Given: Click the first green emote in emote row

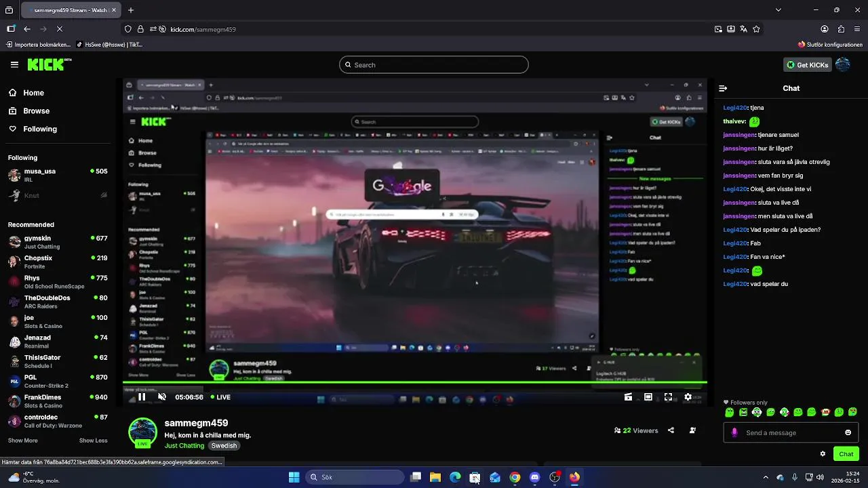Looking at the screenshot, I should point(730,412).
